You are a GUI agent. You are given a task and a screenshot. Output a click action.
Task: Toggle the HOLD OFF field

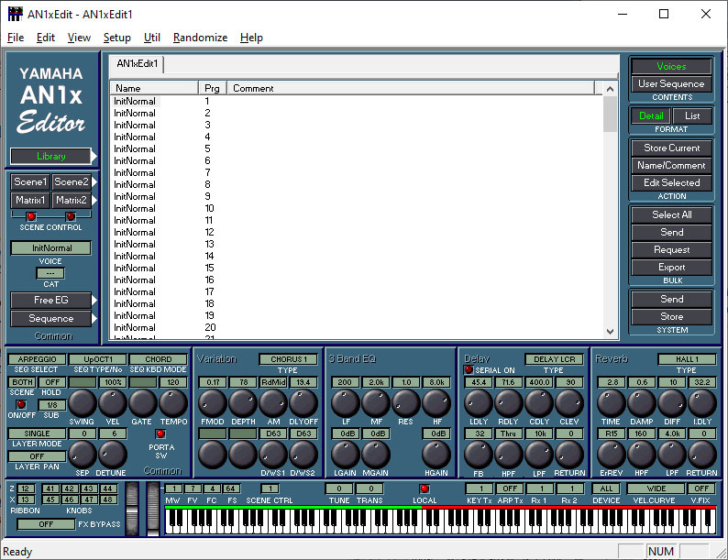[52, 382]
